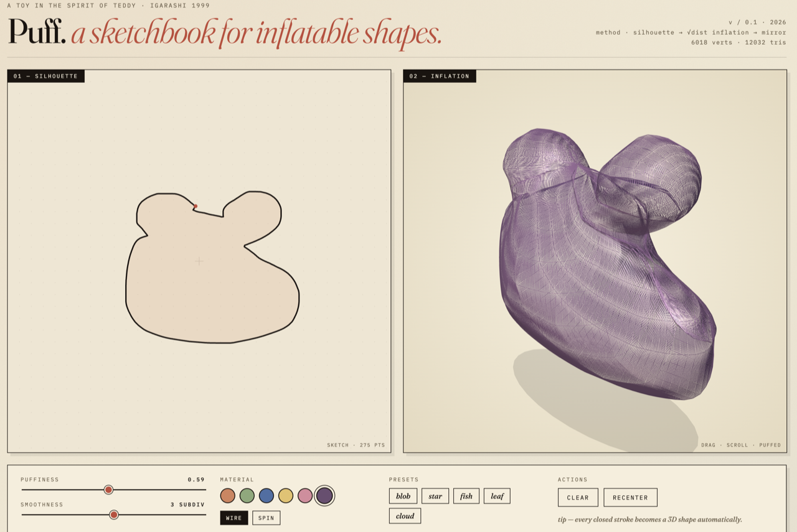Select the sage green material swatch
797x532 pixels.
247,496
